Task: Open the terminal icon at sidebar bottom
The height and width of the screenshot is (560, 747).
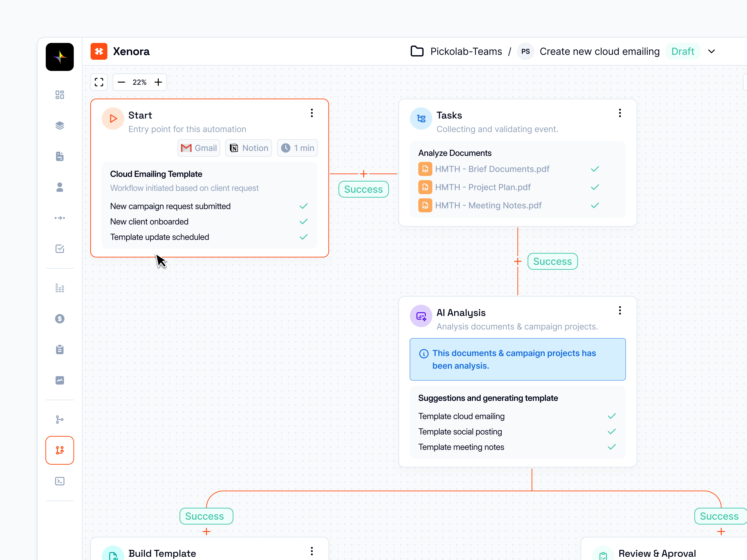Action: click(59, 481)
